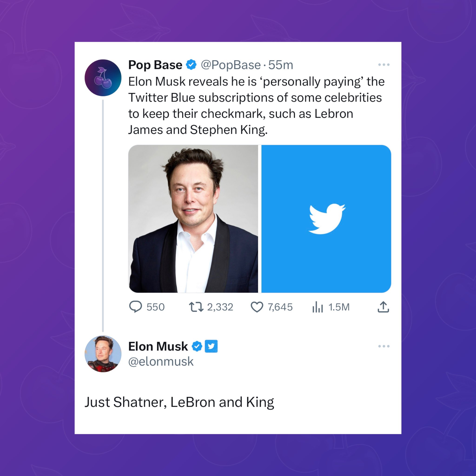Click the reply speech bubble icon
The image size is (476, 476).
click(136, 307)
